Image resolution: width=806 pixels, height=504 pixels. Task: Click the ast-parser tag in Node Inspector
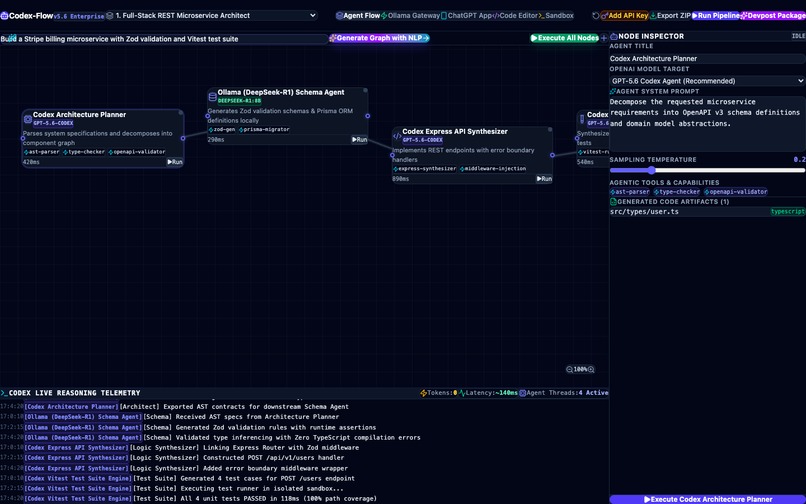(630, 192)
